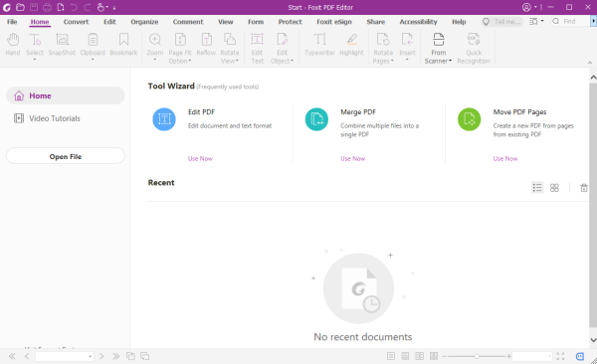
Task: Click the next page arrow
Action: click(x=101, y=356)
